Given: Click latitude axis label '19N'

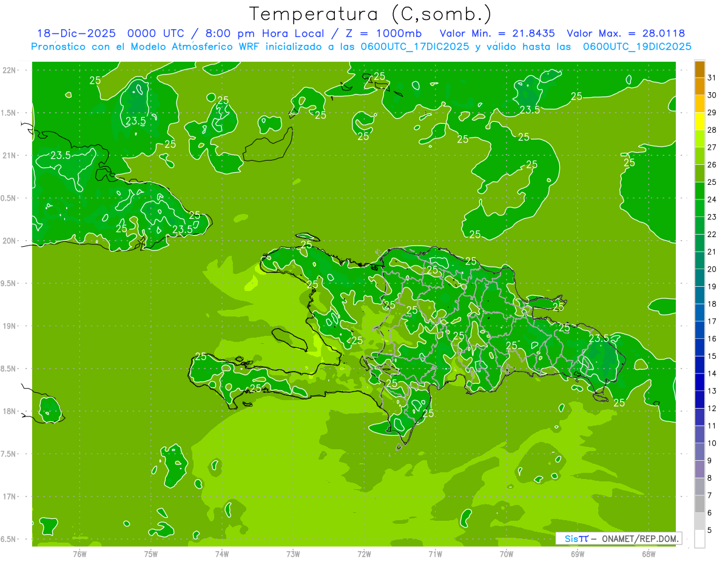Looking at the screenshot, I should (x=9, y=326).
